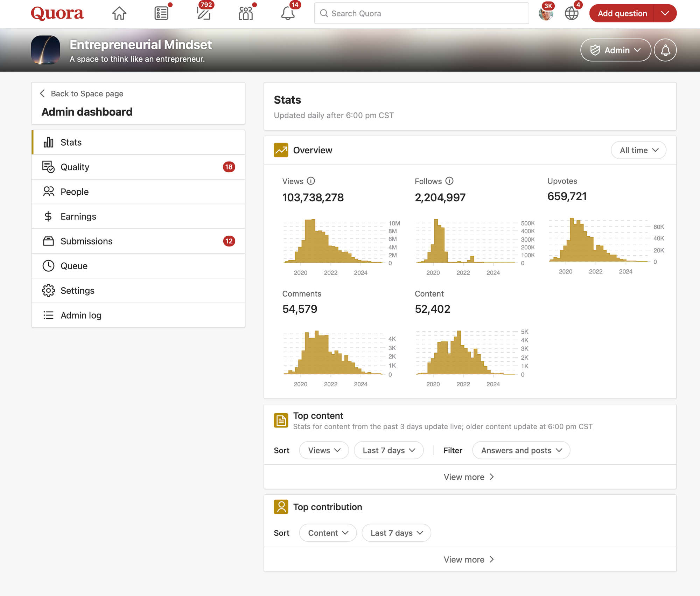Click the Submissions badge showing 12
The height and width of the screenshot is (596, 700).
(229, 241)
